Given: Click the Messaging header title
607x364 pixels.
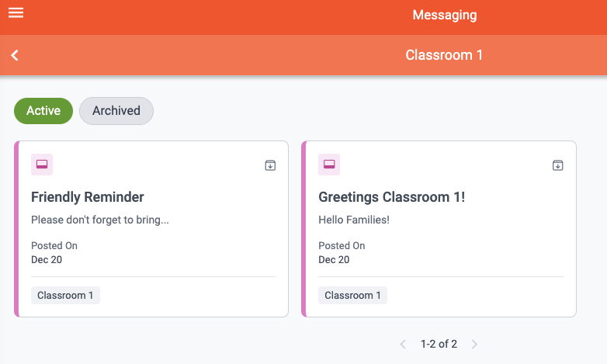Looking at the screenshot, I should coord(444,15).
